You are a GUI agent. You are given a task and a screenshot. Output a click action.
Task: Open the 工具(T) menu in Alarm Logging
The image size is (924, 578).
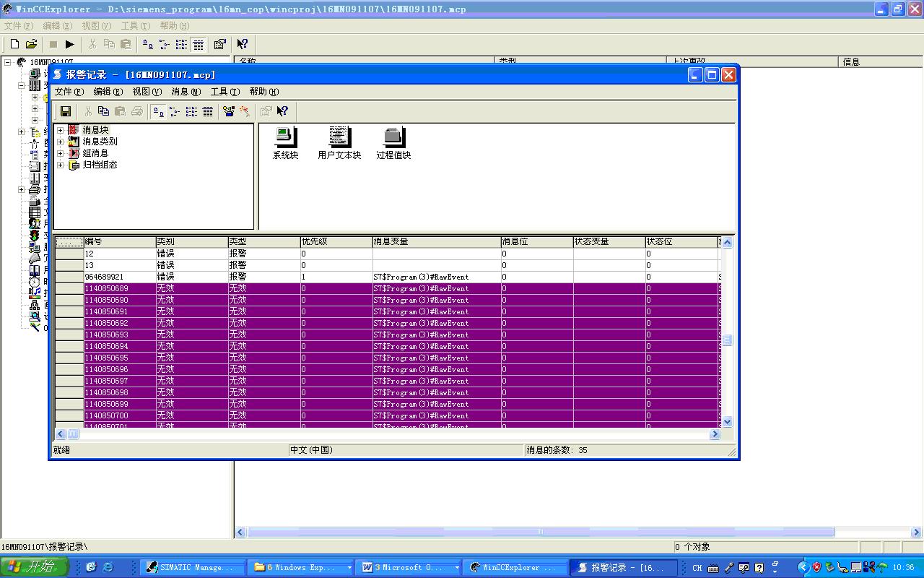(225, 92)
